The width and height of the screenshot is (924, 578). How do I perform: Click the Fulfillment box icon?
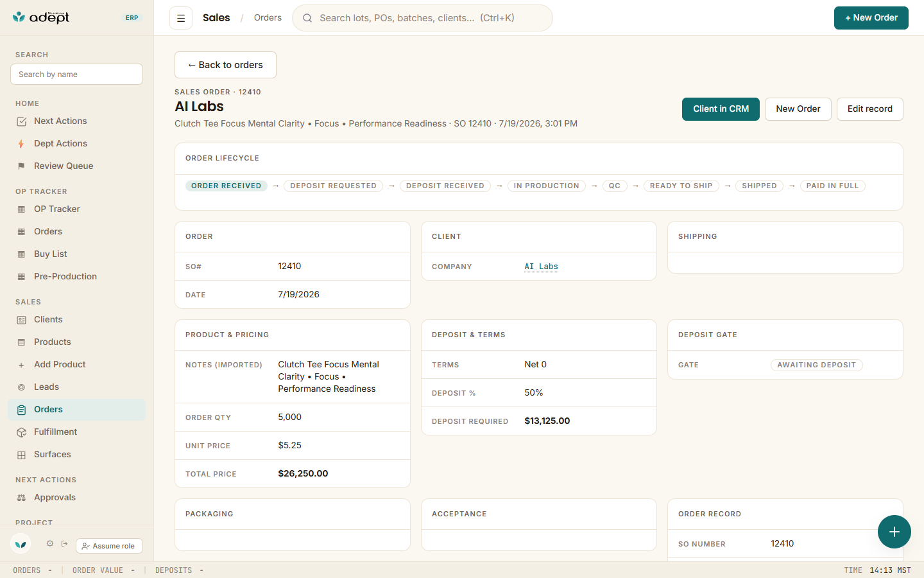pyautogui.click(x=21, y=432)
